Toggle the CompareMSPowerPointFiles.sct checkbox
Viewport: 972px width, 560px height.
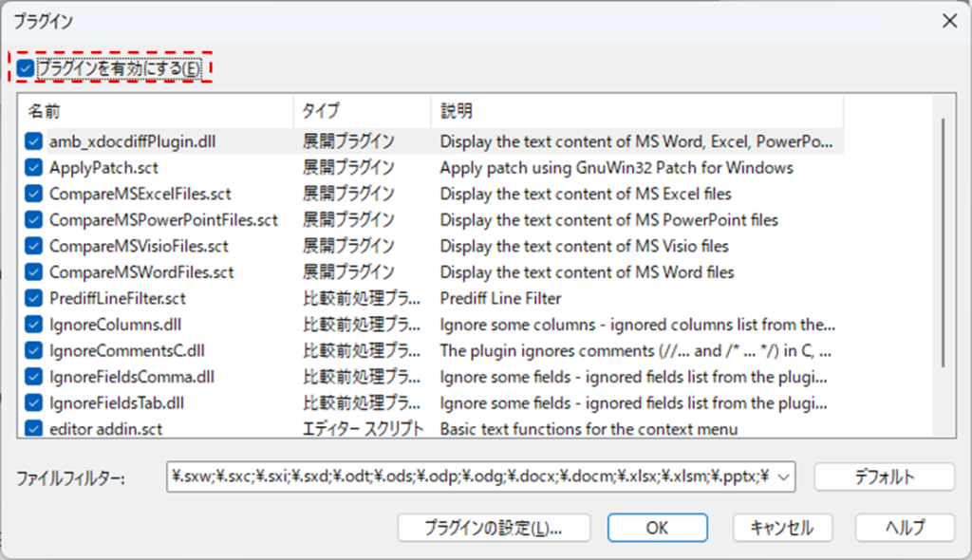(x=34, y=220)
